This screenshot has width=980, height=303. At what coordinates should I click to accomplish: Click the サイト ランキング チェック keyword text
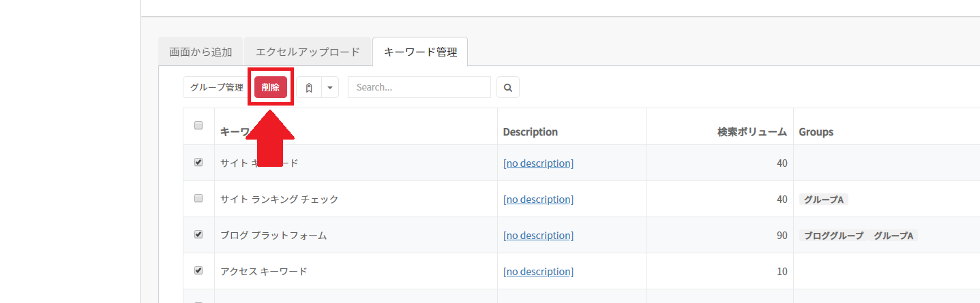pyautogui.click(x=280, y=200)
